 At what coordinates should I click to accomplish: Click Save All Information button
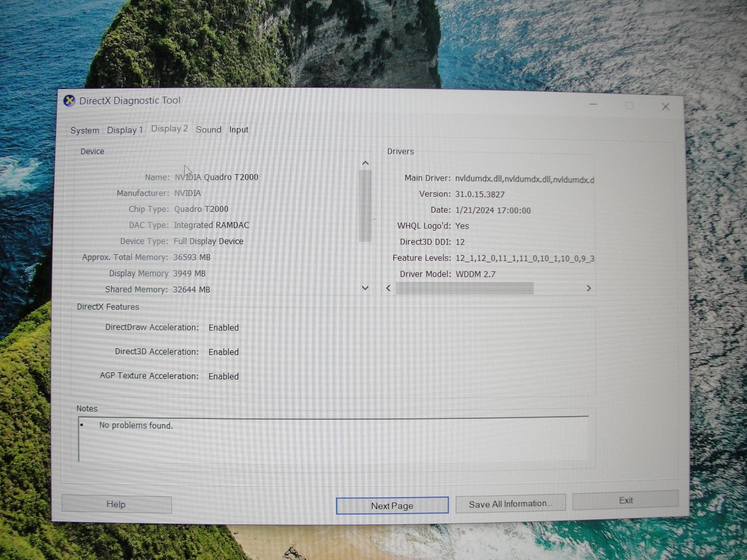coord(510,504)
